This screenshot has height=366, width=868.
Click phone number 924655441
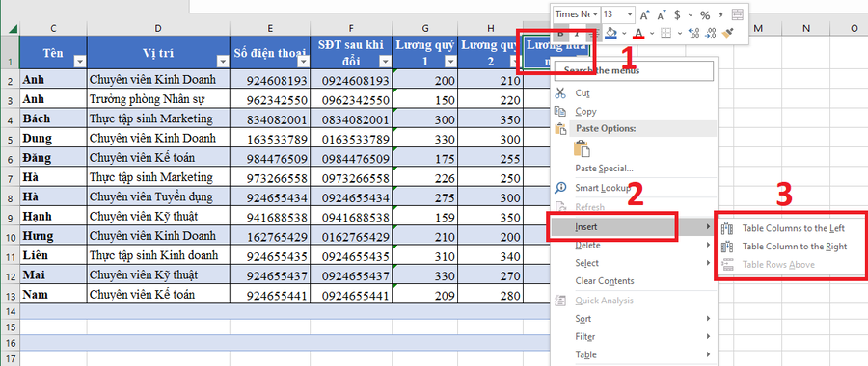tap(270, 296)
